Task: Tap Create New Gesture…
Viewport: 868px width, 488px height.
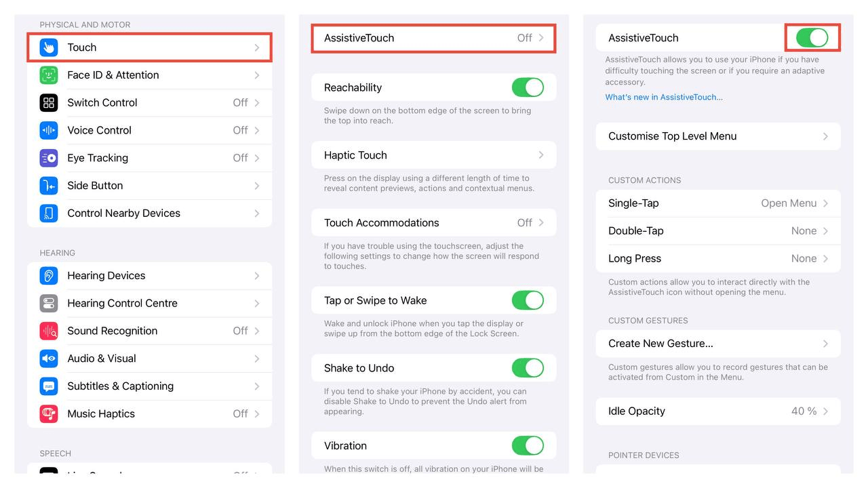Action: [x=718, y=344]
